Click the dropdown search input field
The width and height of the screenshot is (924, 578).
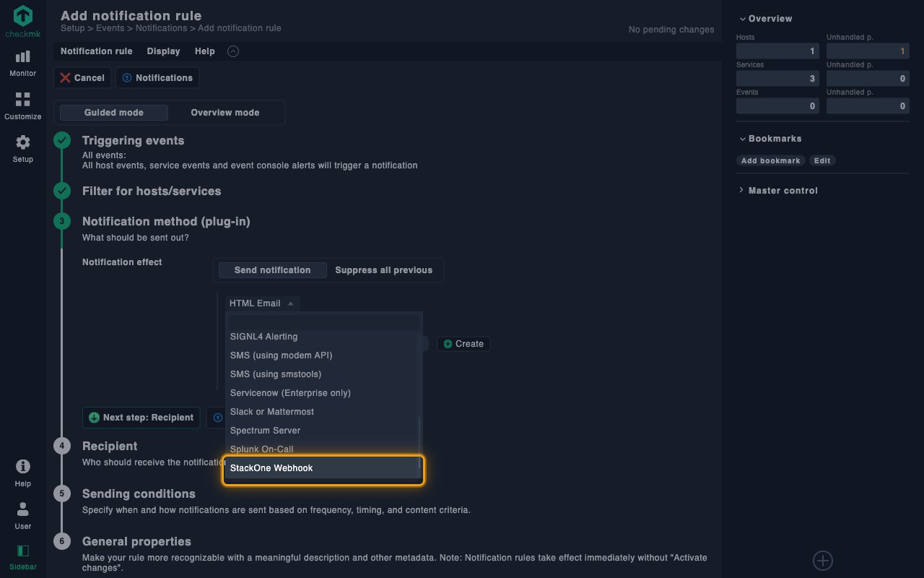pos(324,322)
